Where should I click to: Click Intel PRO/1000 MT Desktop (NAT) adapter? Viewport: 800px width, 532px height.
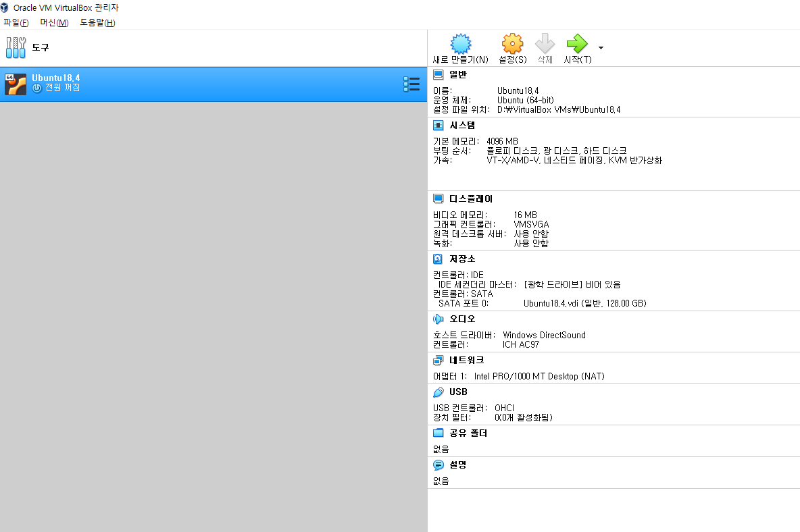pos(539,376)
